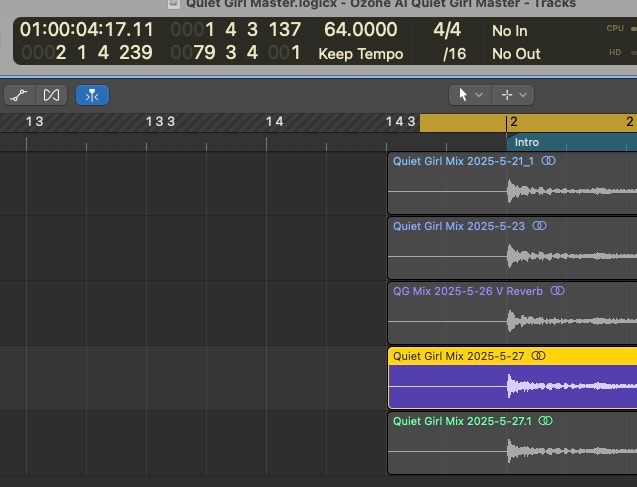This screenshot has width=637, height=487.
Task: Select the Quiet Girl Mix 2025-5-23 region
Action: (x=512, y=248)
